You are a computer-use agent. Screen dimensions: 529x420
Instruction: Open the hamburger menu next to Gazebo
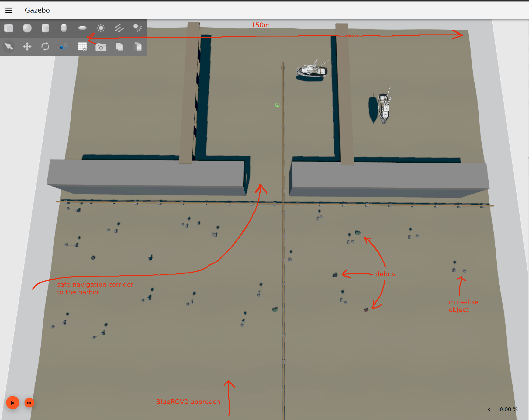(9, 10)
